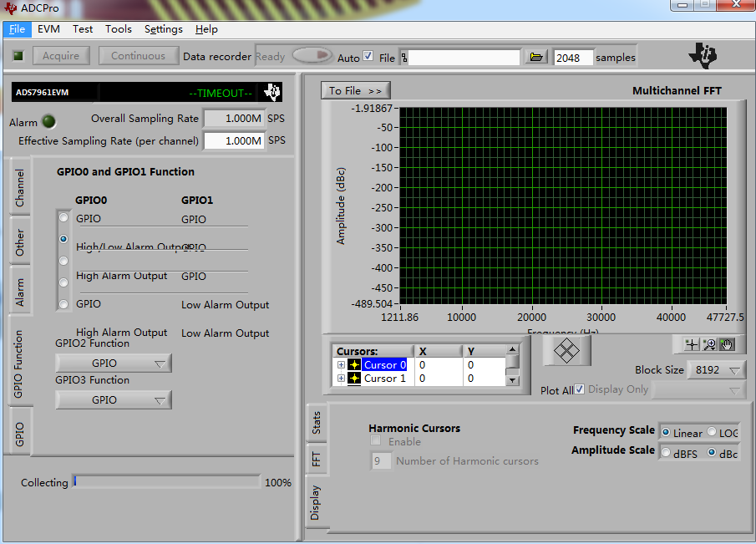Click the samples count input field
This screenshot has width=756, height=544.
tap(573, 58)
